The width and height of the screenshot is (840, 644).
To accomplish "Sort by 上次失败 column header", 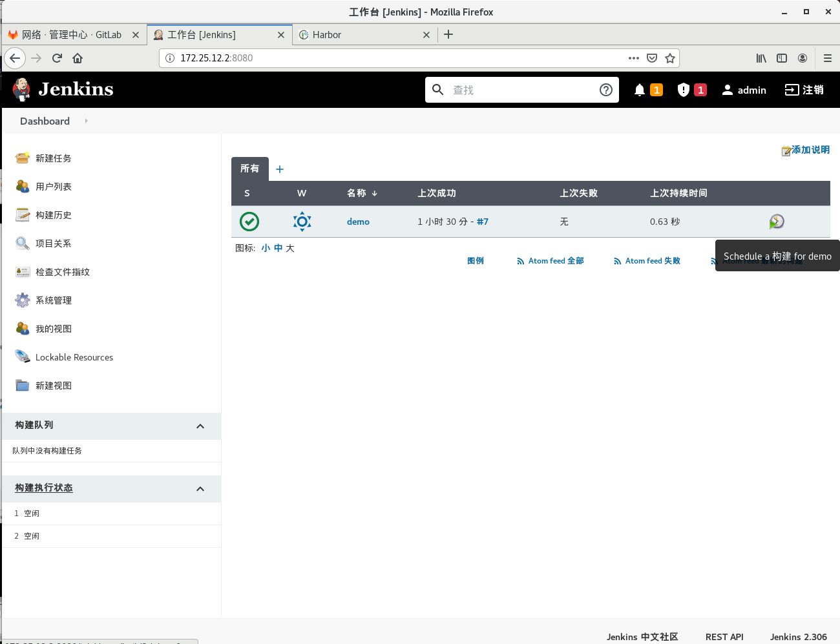I will (x=579, y=193).
